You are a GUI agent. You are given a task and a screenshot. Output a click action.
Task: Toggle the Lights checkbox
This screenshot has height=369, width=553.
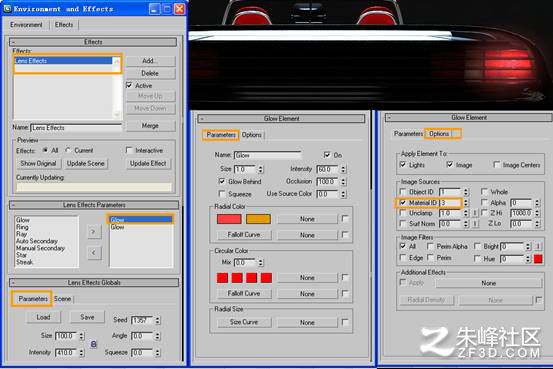click(403, 165)
